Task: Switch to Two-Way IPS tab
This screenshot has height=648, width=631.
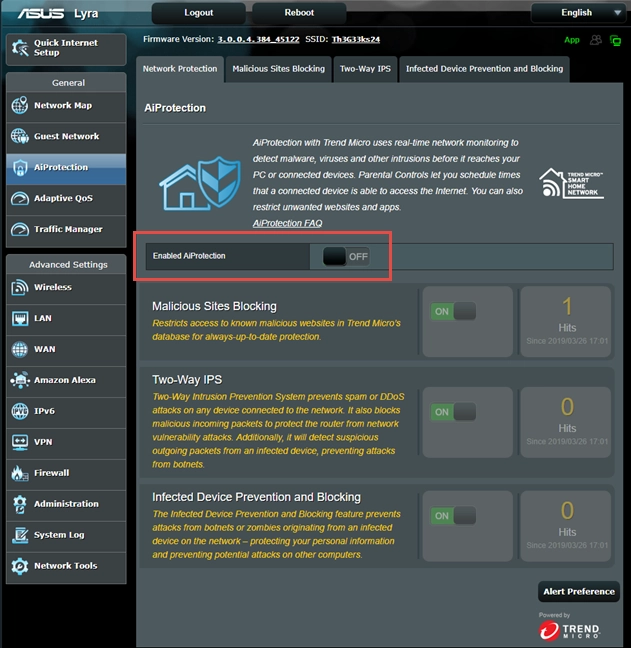Action: (365, 69)
